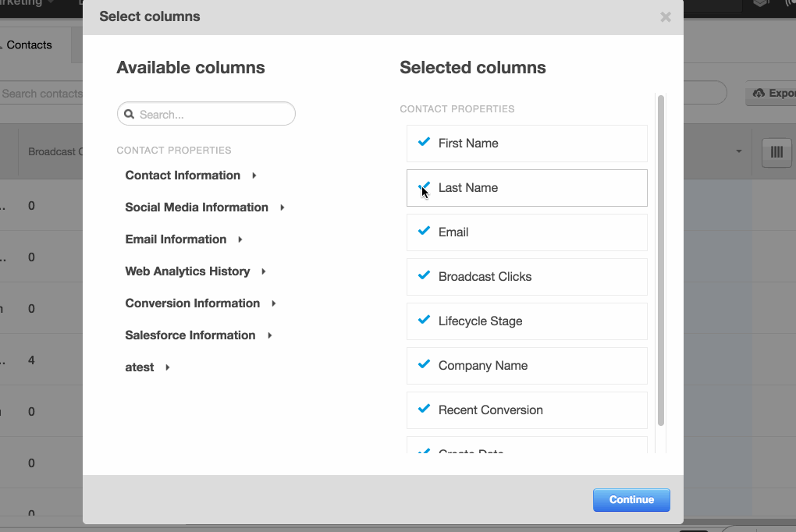Uncheck the Email column
Screen dimensions: 796x532
[424, 231]
